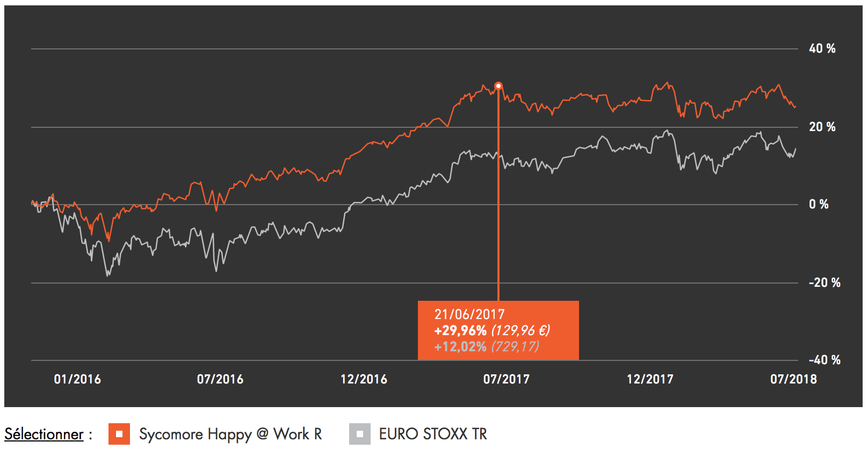The height and width of the screenshot is (449, 868).
Task: Click the 07/2018 x-axis date label
Action: click(793, 379)
